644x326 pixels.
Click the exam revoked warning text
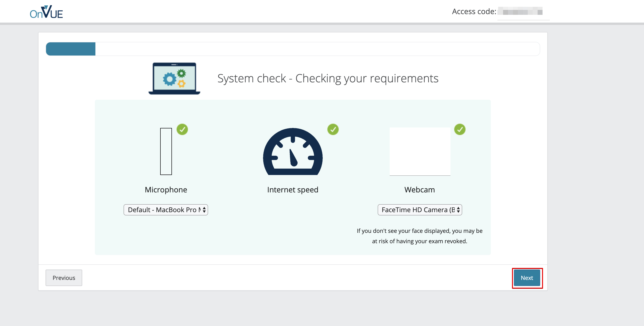[419, 236]
